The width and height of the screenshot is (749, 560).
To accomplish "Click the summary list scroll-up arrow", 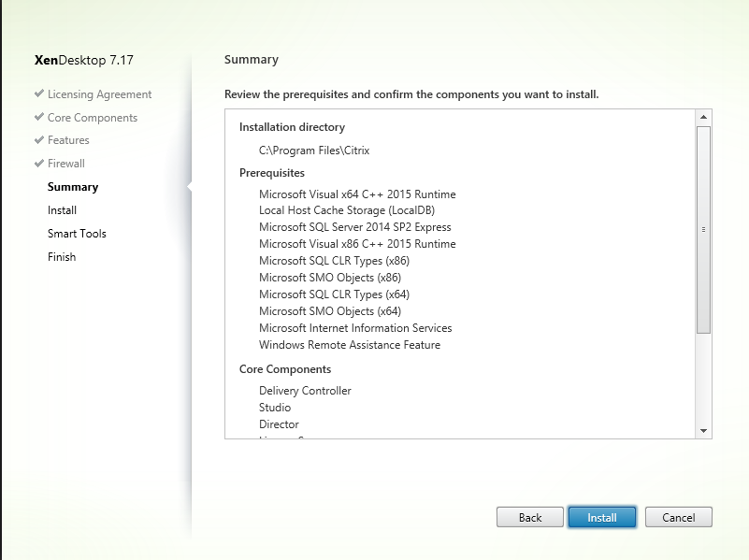I will tap(703, 117).
